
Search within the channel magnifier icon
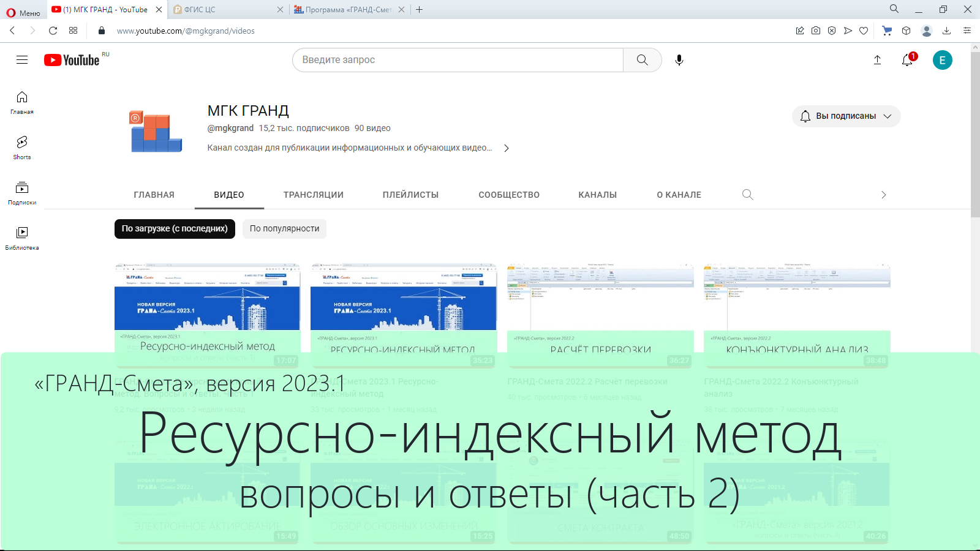747,195
